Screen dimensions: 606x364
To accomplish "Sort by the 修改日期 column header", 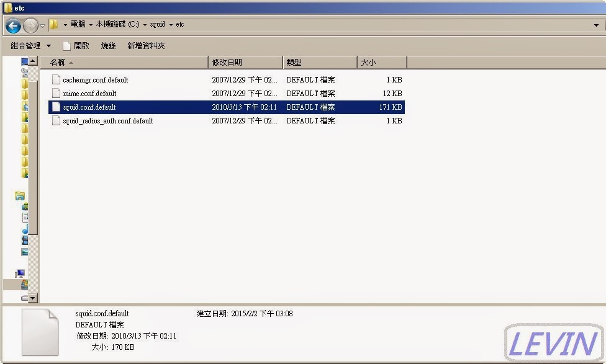I will [245, 62].
